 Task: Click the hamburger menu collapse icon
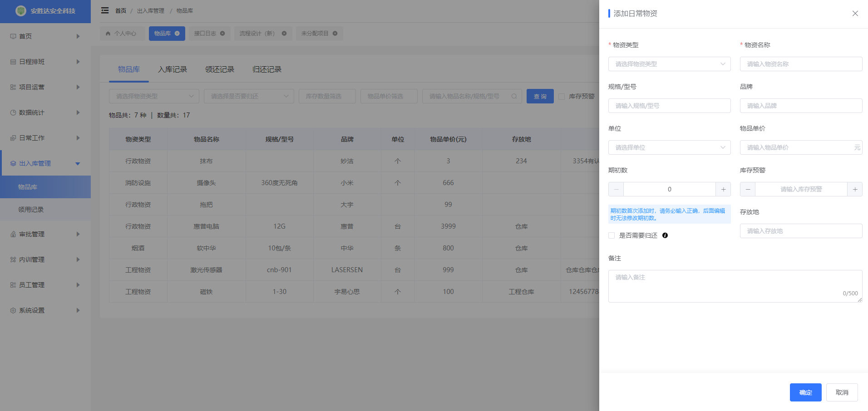[x=105, y=10]
